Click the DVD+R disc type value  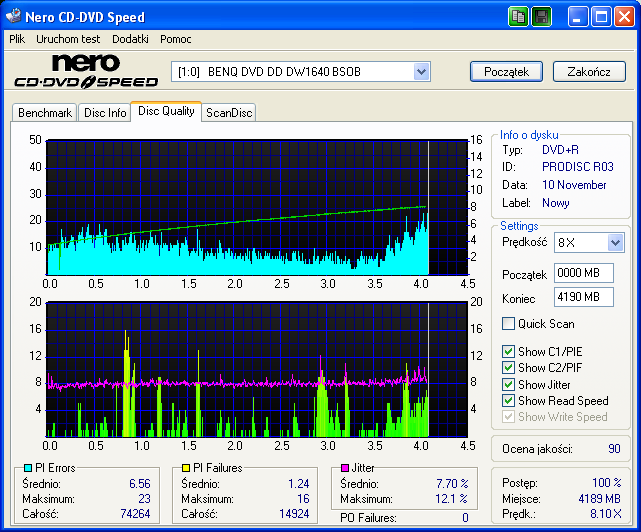point(560,150)
